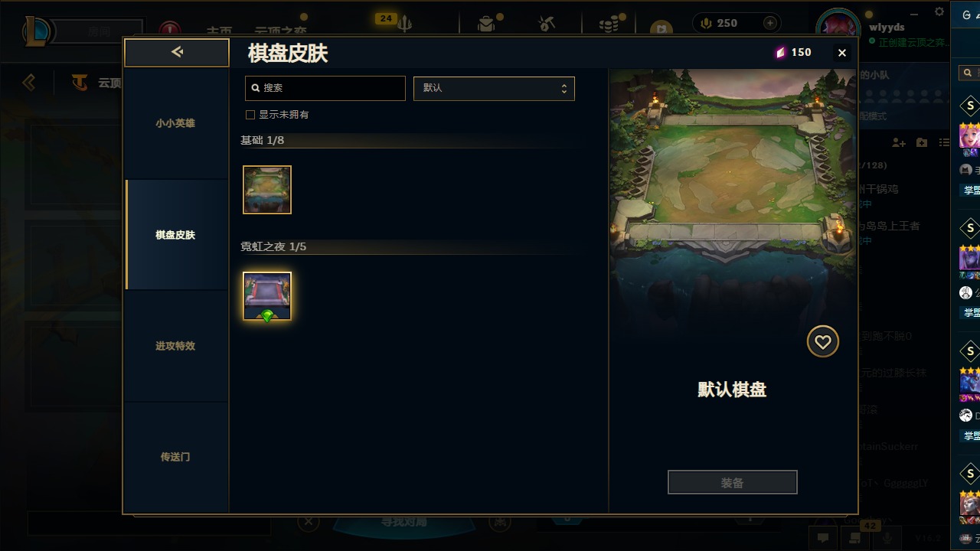Click the sort dropdown up-down arrows
This screenshot has width=980, height=551.
pos(564,88)
